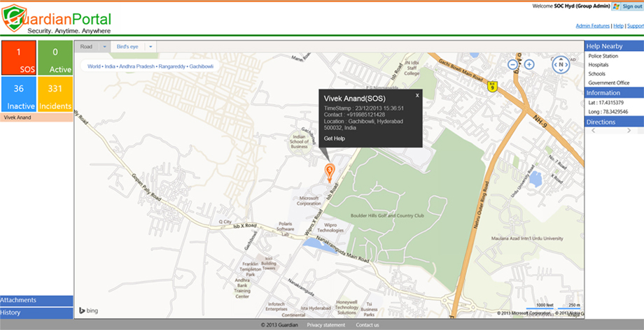644x330 pixels.
Task: Zoom out with the minus map button
Action: (512, 64)
